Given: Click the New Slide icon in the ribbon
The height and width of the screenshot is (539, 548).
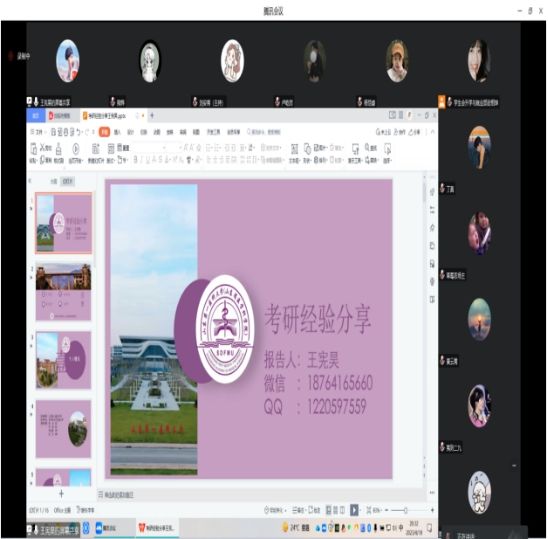Looking at the screenshot, I should 95,149.
